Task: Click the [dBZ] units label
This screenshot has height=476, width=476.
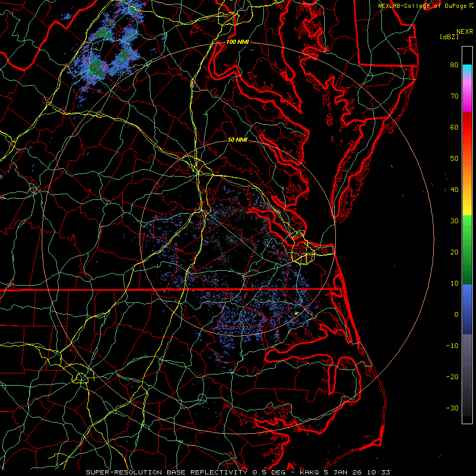Action: click(449, 37)
